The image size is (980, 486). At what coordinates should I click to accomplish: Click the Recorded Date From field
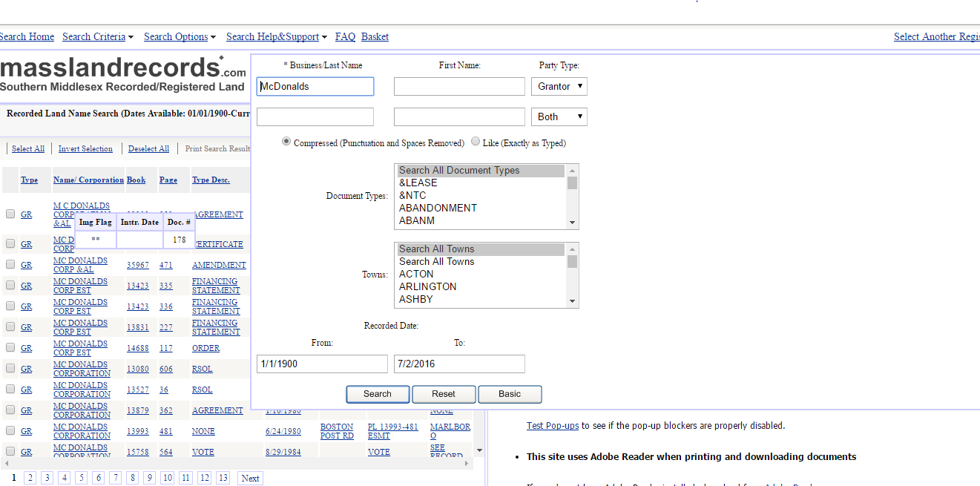[x=322, y=364]
